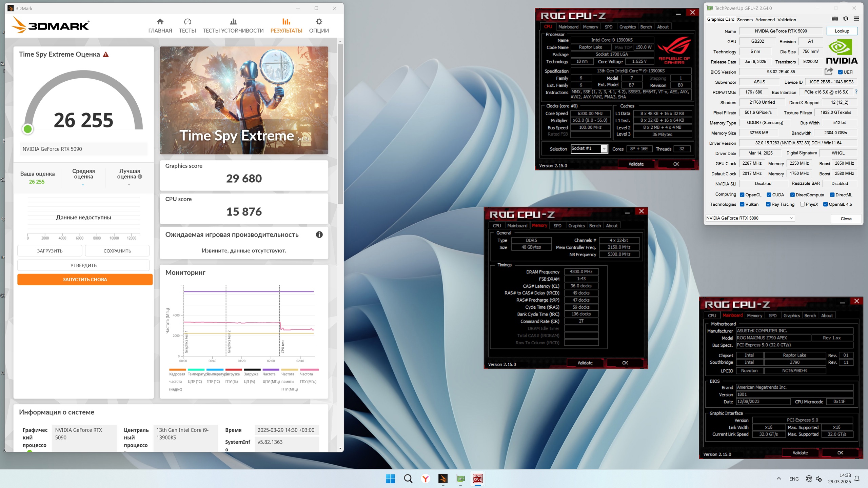Click GPU-Z taskbar icon
Screen dimensions: 868x488
tap(460, 479)
